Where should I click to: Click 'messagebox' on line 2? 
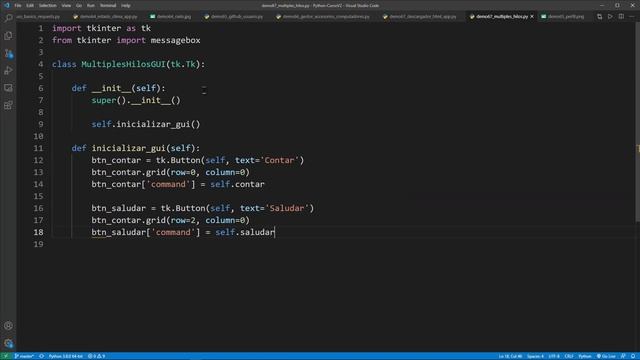point(176,40)
